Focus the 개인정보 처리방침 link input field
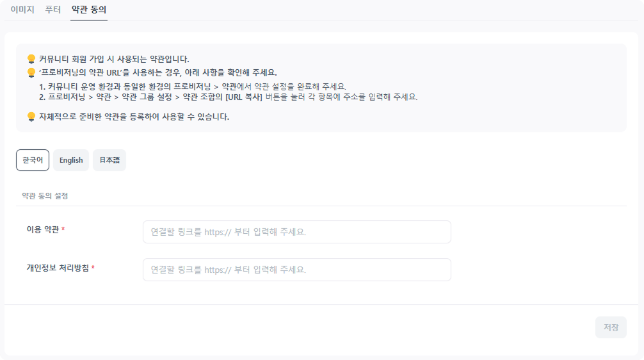Viewport: 644px width, 360px height. (296, 270)
